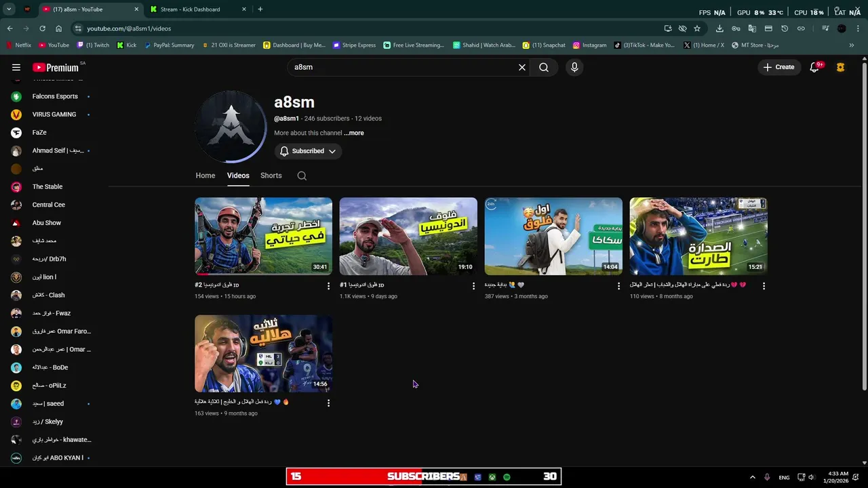Open options menu for video #1 فلوق اندونيسيا
This screenshot has height=488, width=868.
coord(473,286)
